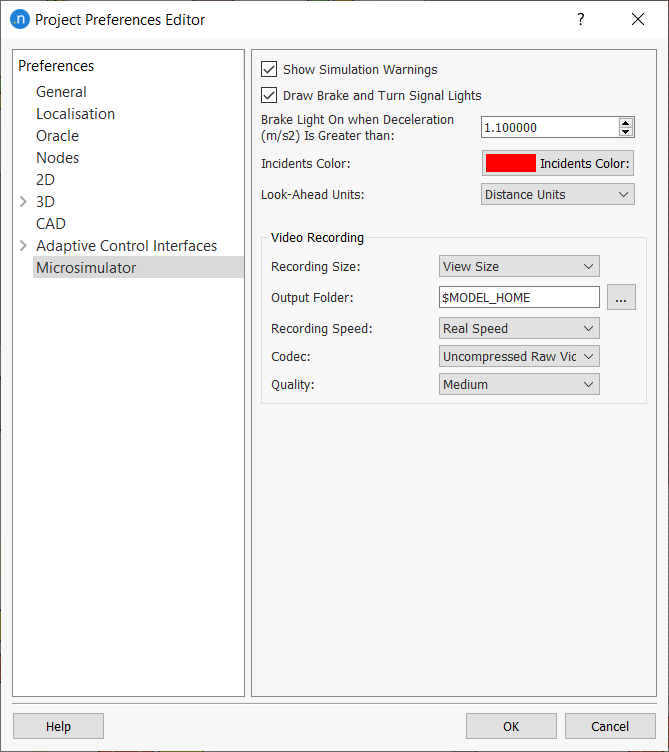Open the Codec dropdown
Viewport: 669px width, 752px height.
pos(519,356)
